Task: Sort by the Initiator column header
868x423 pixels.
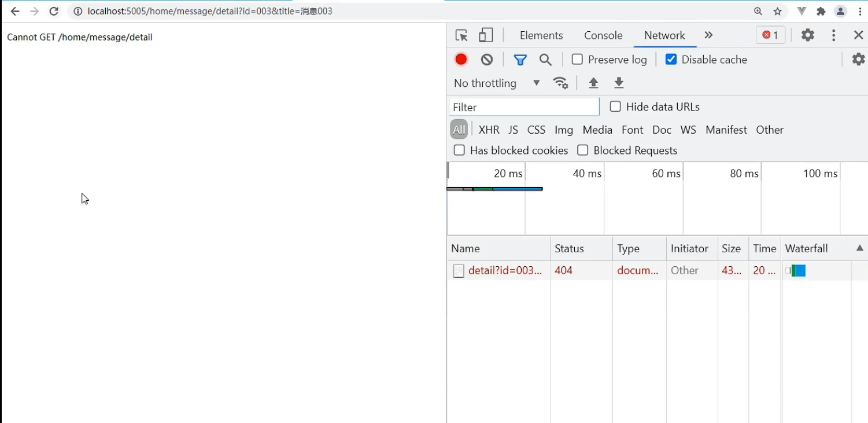Action: (692, 248)
